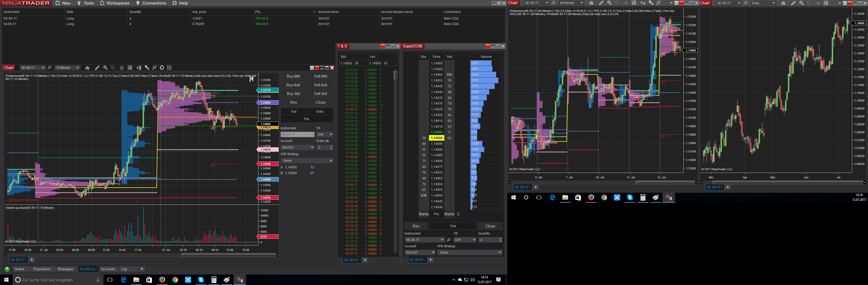Open SuperDOM Account Sim101 dropdown

pyautogui.click(x=420, y=252)
